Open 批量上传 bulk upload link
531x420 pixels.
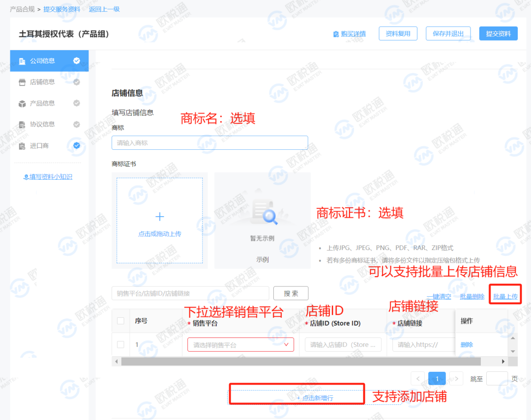505,296
